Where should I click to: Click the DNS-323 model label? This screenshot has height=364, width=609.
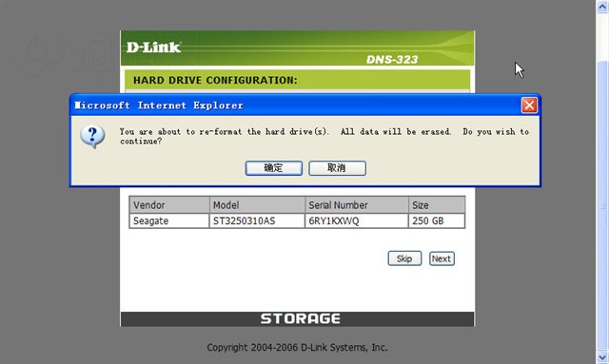[x=392, y=59]
